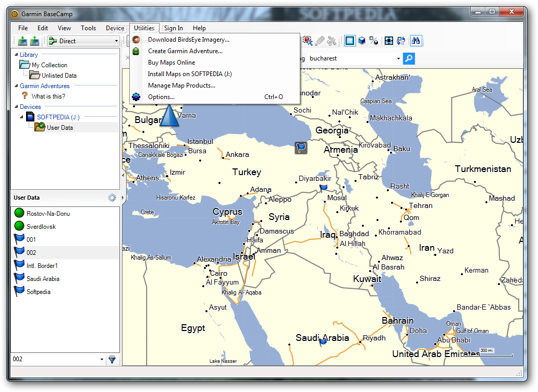Open the 002 filter dropdown arrow
Viewport: 538px width, 392px height.
point(102,359)
